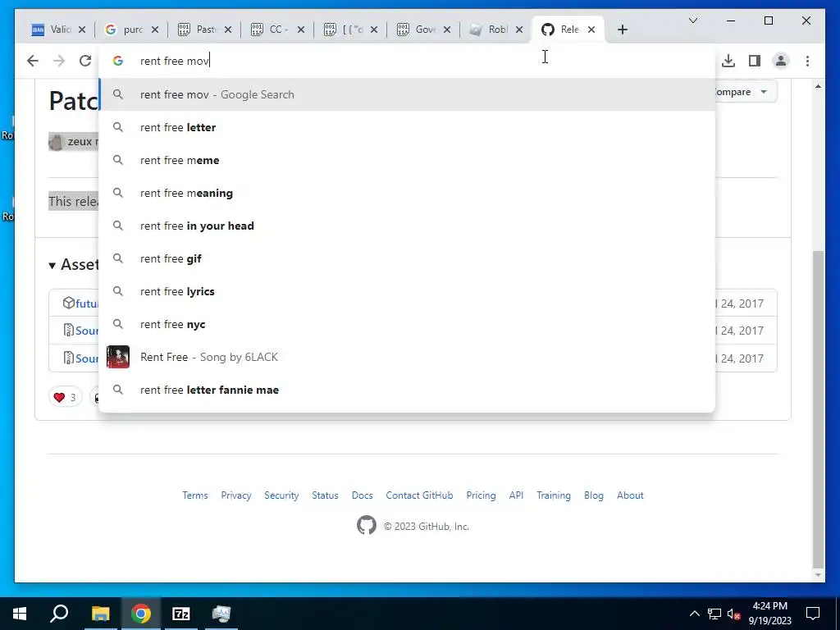Viewport: 840px width, 630px height.
Task: Click the page vertical scrollbar thumb
Action: [x=818, y=409]
